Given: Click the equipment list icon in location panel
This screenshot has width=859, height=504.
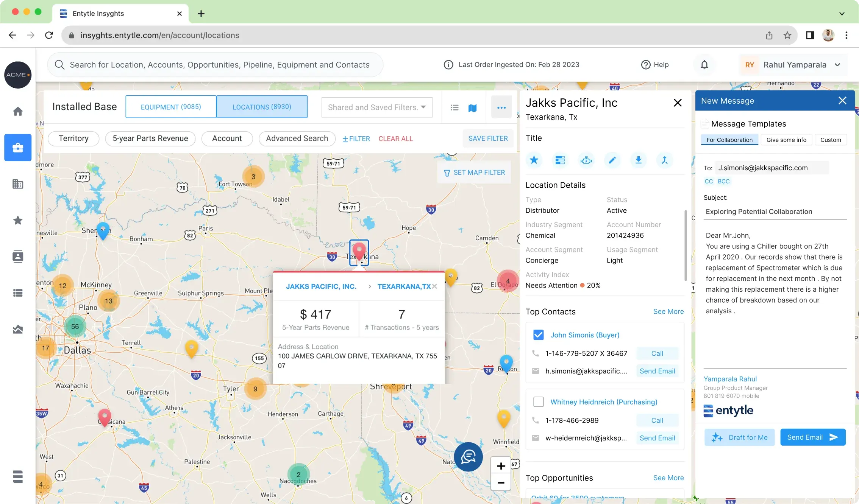Looking at the screenshot, I should pos(560,160).
